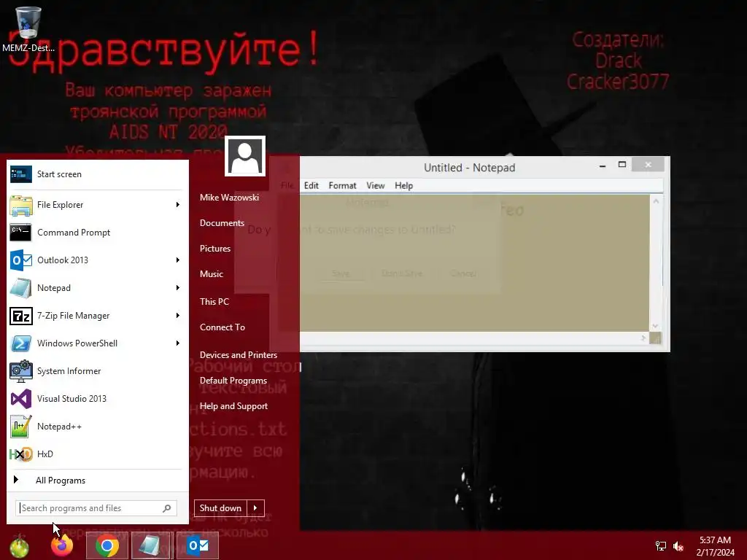Open Music folder link
The height and width of the screenshot is (560, 747).
tap(212, 274)
